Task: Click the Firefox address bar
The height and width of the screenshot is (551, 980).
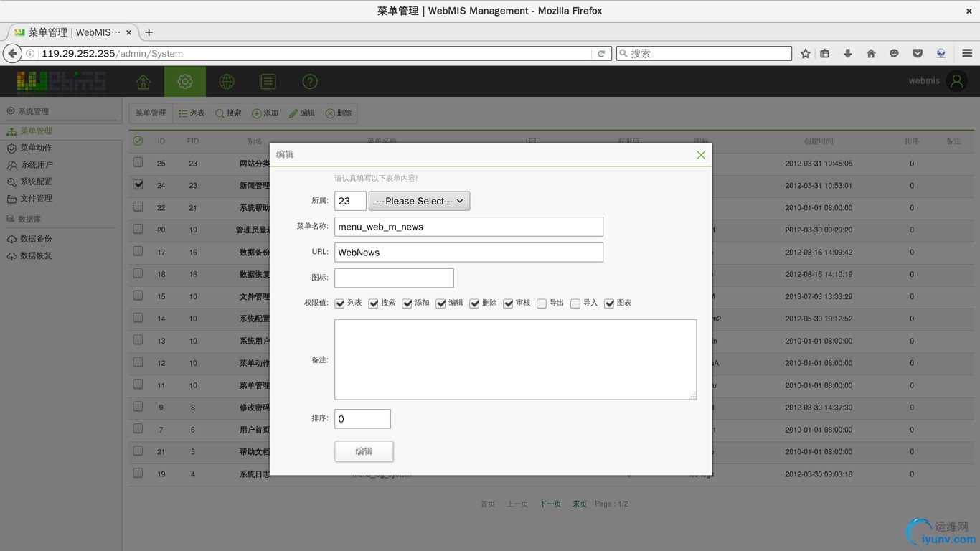Action: click(316, 53)
